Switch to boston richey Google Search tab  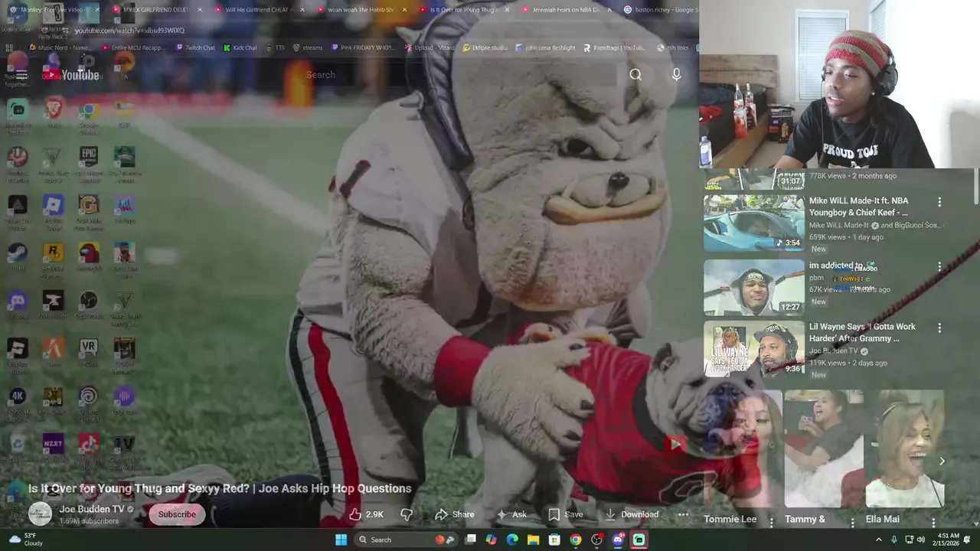(660, 10)
